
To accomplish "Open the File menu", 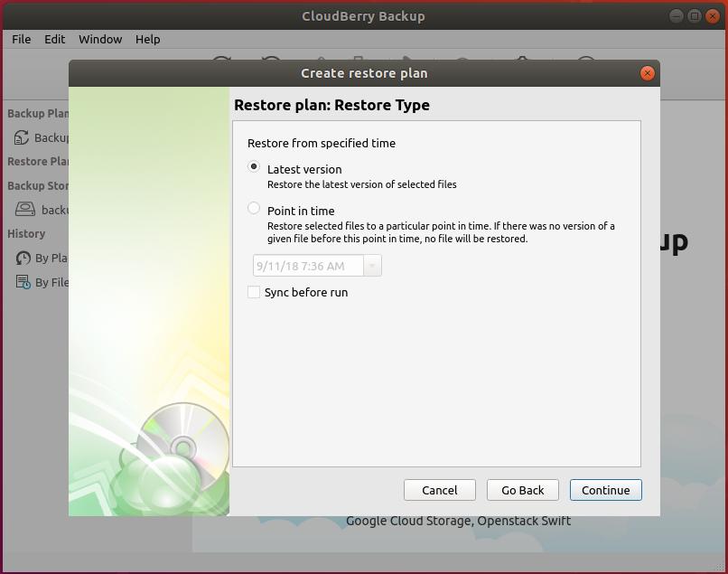I will click(x=22, y=39).
